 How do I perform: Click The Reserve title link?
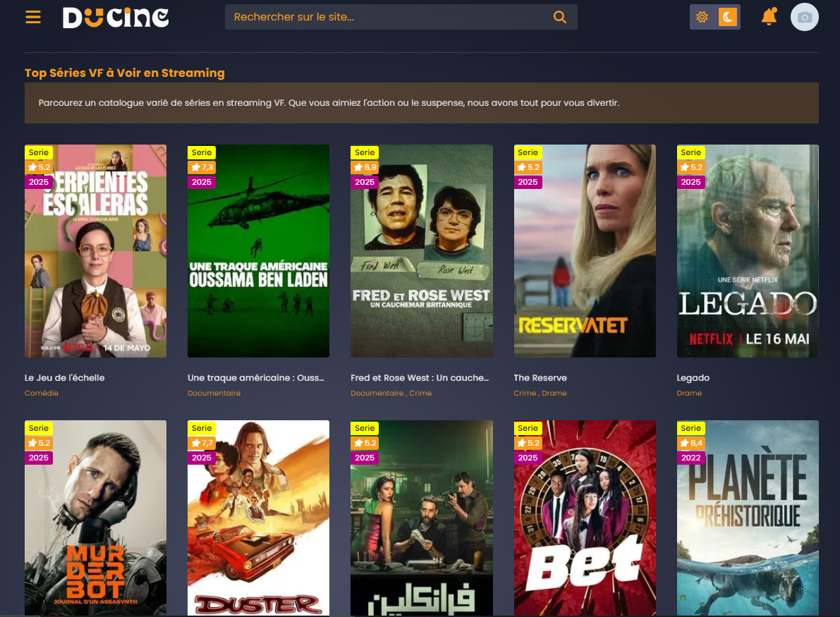(x=540, y=377)
